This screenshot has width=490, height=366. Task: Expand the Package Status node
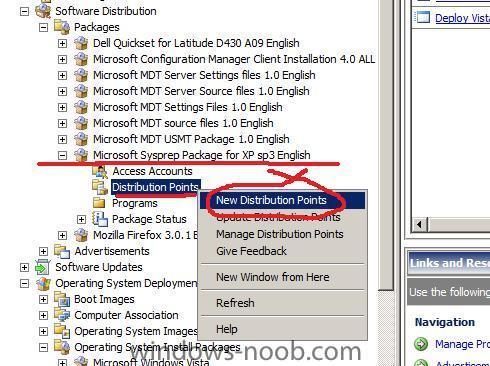81,219
